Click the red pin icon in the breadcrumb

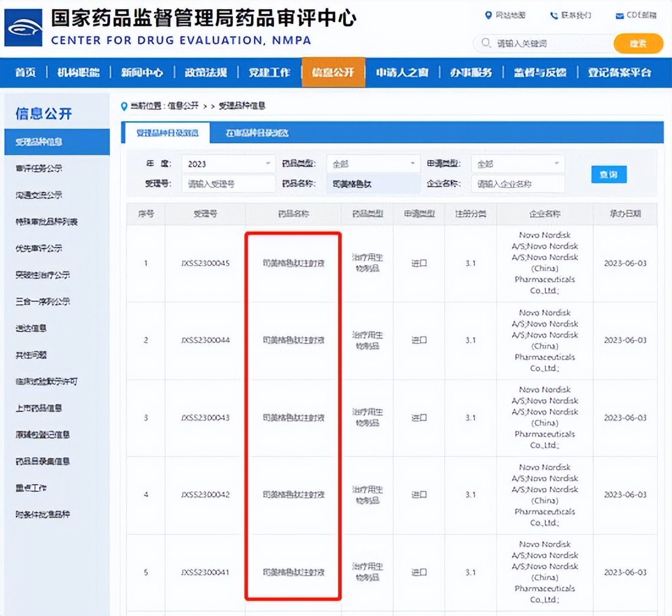point(123,105)
